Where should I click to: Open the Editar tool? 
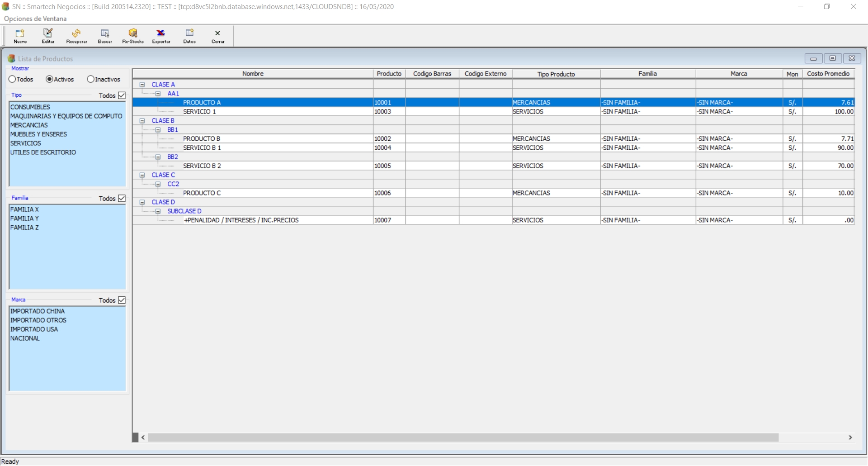click(x=48, y=36)
